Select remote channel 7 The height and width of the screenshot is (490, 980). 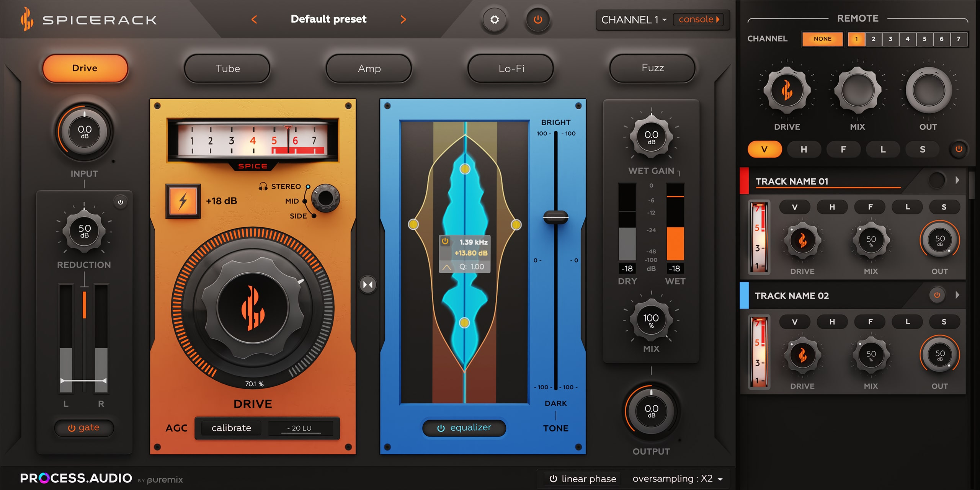(x=959, y=39)
